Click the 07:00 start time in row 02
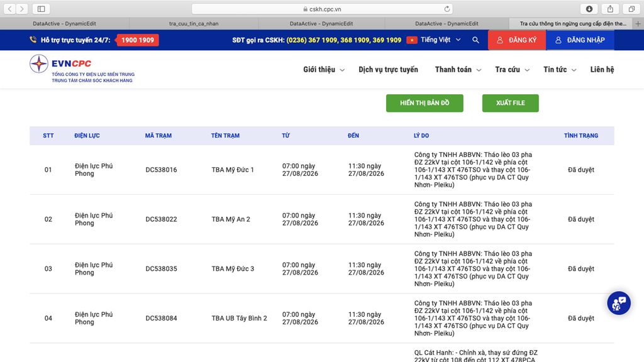The height and width of the screenshot is (362, 644). 300,219
